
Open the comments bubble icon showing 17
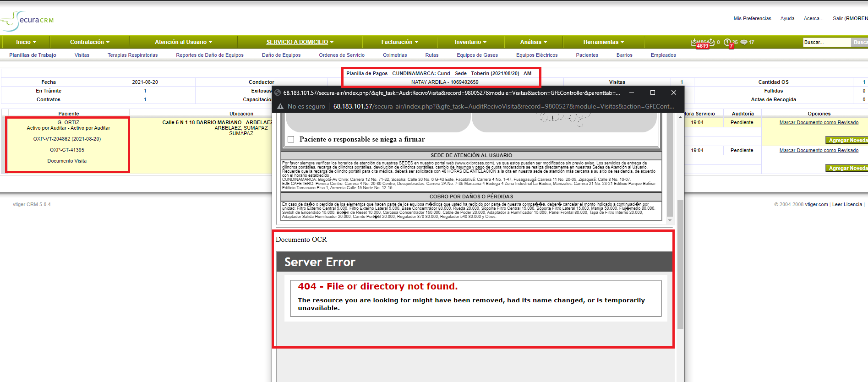tap(744, 42)
